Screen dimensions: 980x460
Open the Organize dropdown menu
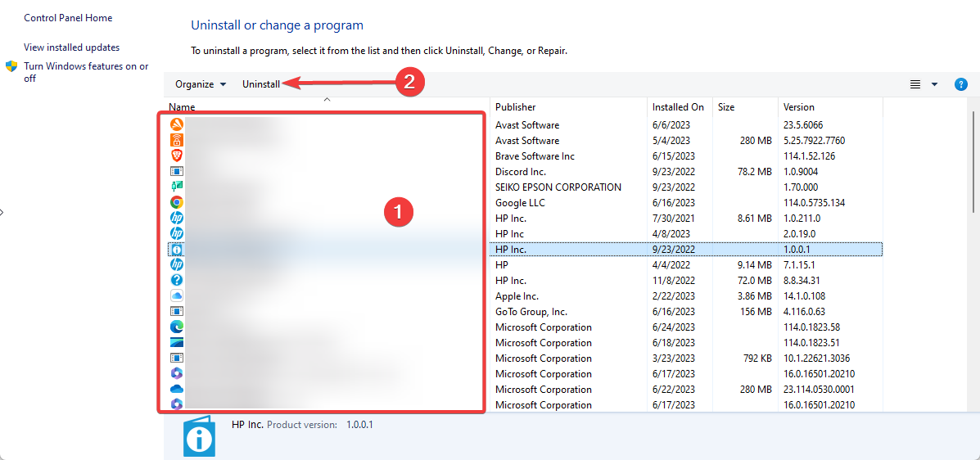201,84
